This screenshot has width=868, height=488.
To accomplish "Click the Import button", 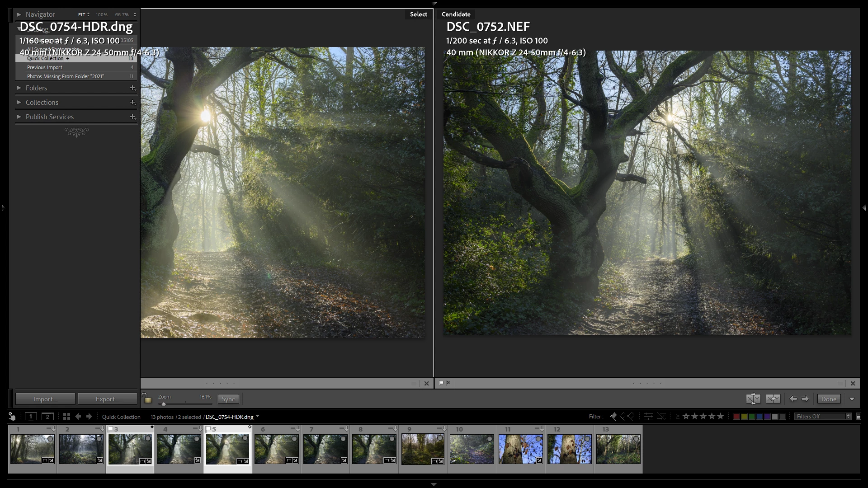I will (45, 399).
